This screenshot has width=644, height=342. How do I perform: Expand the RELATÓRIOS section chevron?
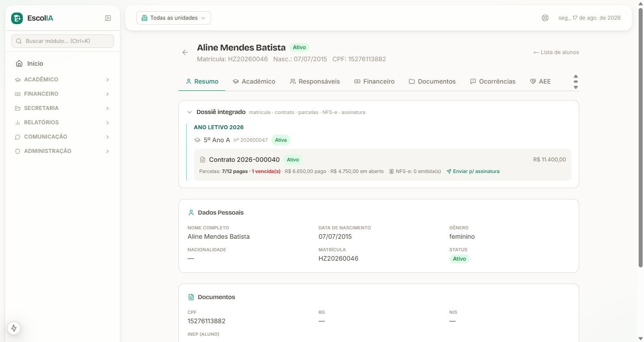pyautogui.click(x=107, y=122)
